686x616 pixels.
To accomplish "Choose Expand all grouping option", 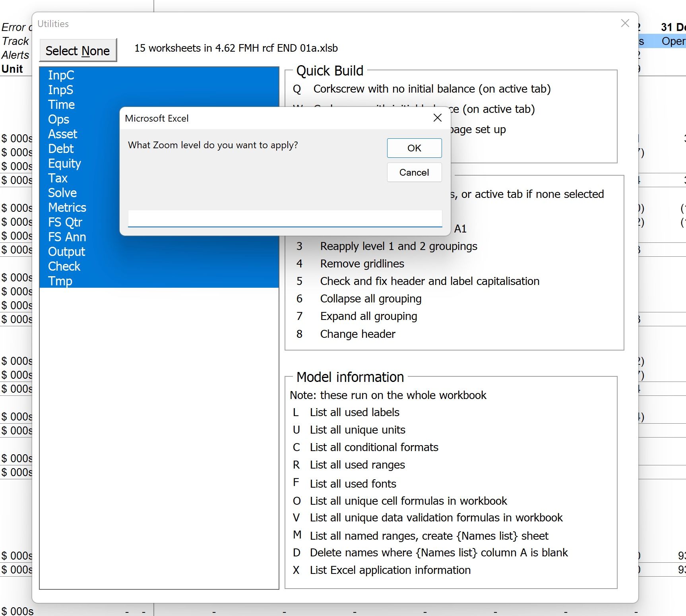I will [x=368, y=316].
